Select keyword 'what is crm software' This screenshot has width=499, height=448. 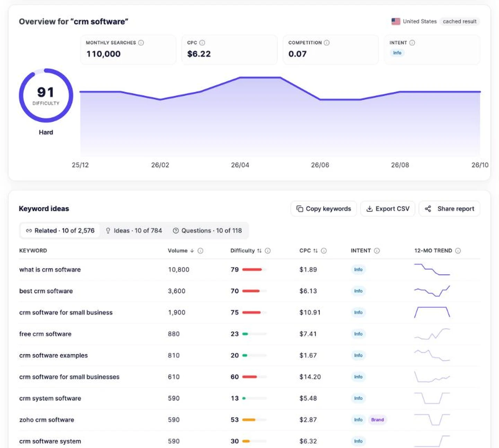(x=50, y=270)
